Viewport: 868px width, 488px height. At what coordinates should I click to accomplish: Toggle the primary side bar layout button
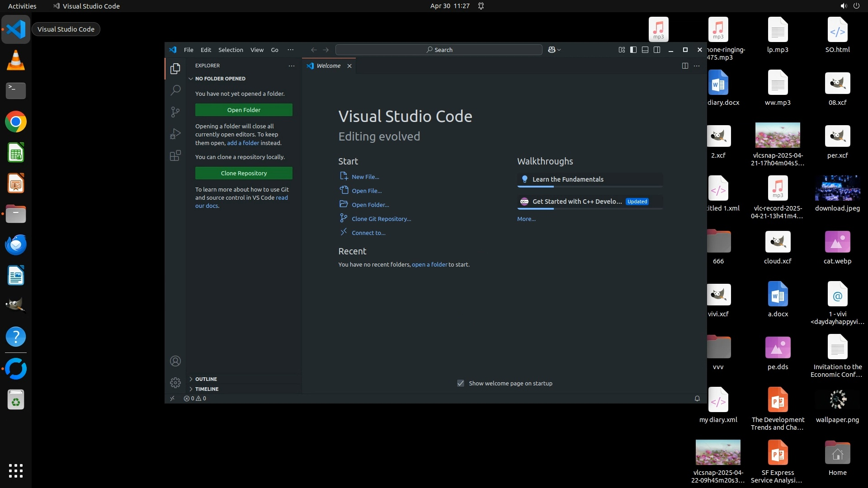point(633,50)
